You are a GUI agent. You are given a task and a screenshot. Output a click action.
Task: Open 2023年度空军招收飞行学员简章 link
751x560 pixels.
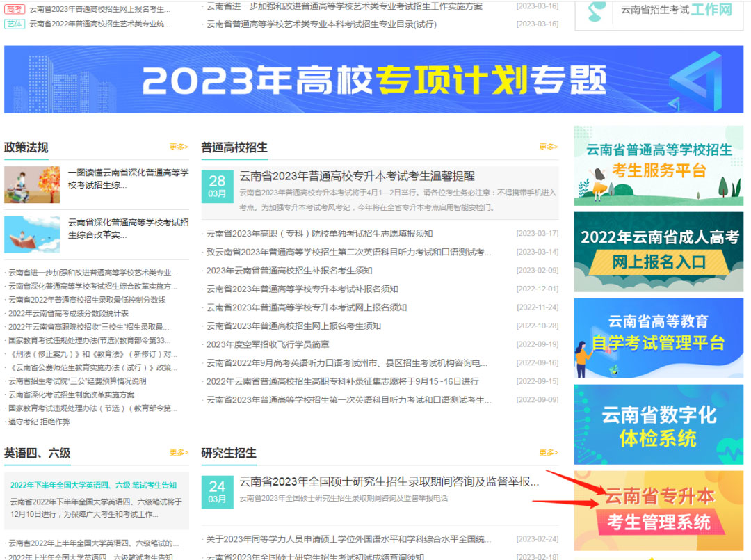[x=268, y=344]
